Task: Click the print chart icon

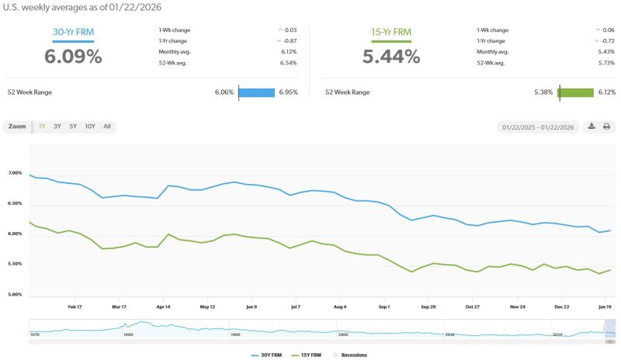Action: point(606,127)
